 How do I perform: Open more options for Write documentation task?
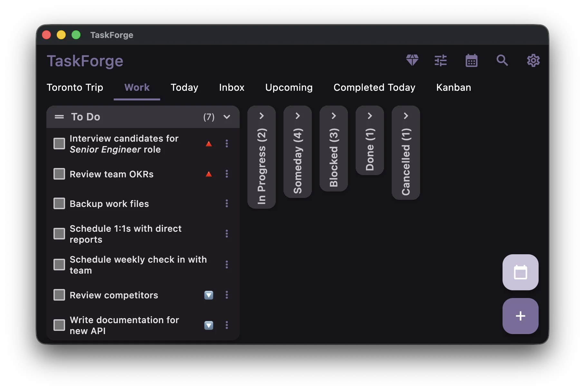click(227, 325)
